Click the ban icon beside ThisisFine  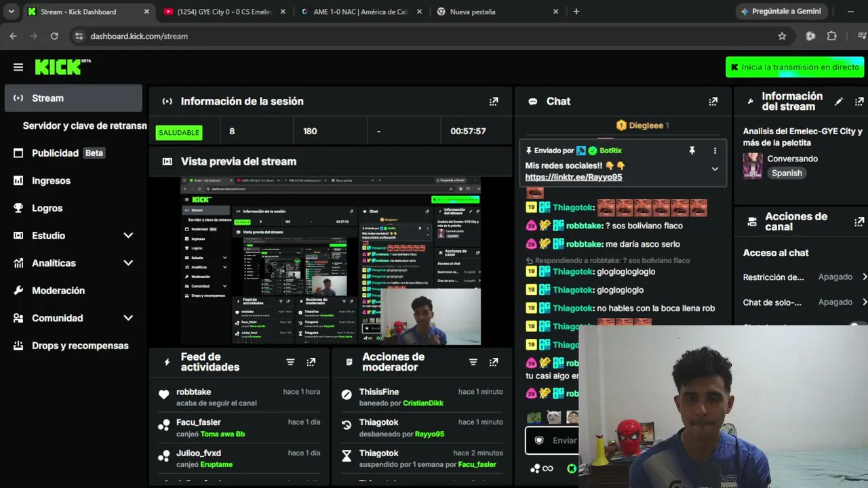click(347, 394)
